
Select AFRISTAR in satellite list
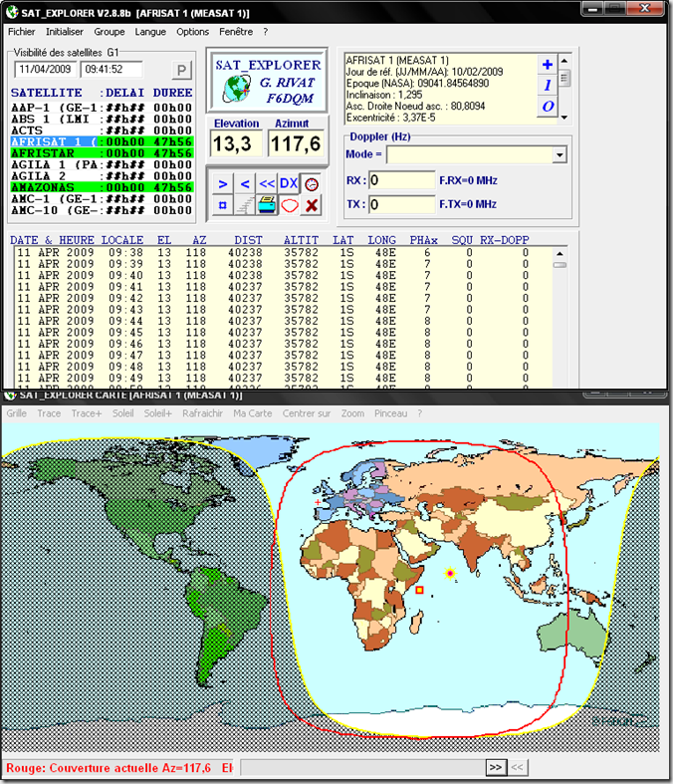point(102,153)
